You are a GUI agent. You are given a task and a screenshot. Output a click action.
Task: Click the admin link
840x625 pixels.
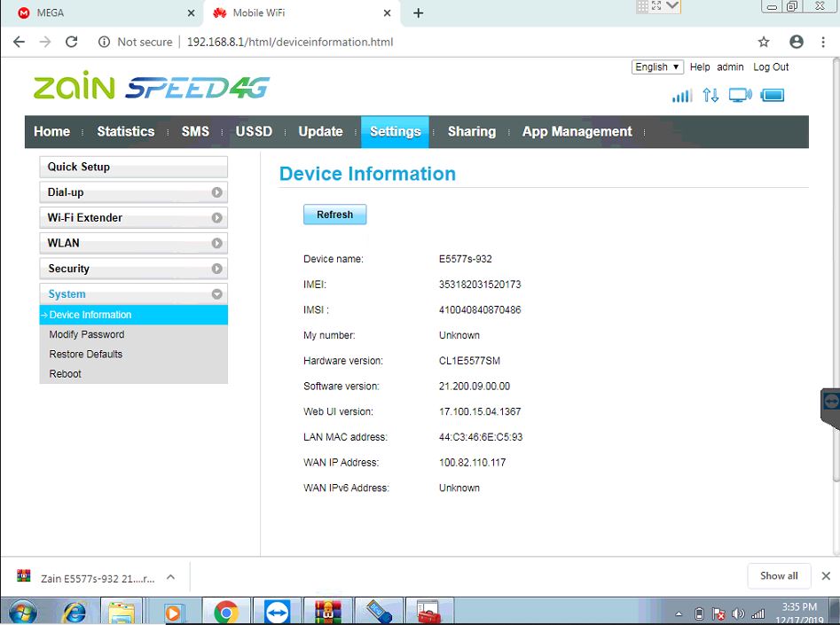pos(730,67)
